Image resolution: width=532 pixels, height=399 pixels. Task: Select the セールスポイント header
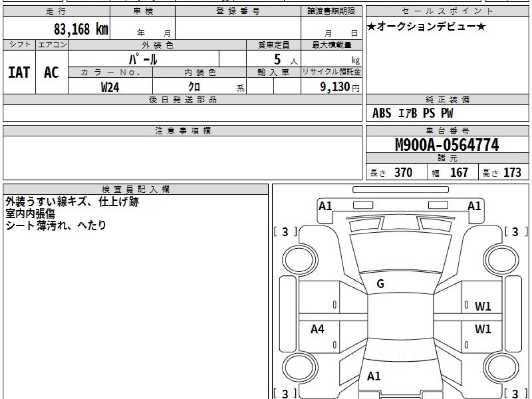447,12
